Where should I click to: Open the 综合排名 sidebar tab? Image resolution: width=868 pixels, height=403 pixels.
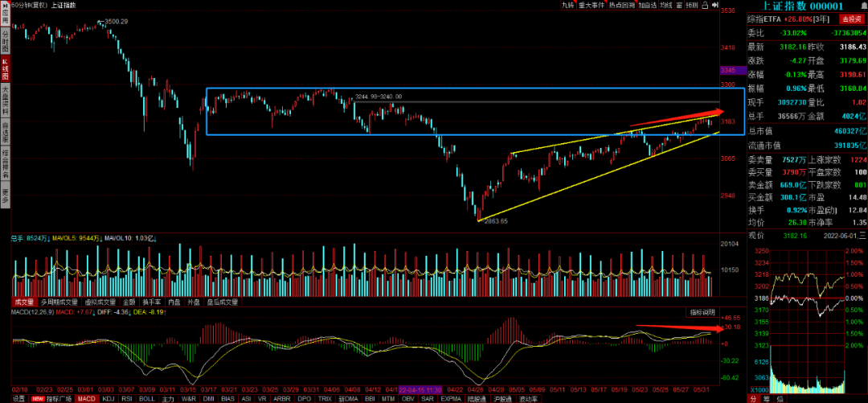(x=5, y=165)
